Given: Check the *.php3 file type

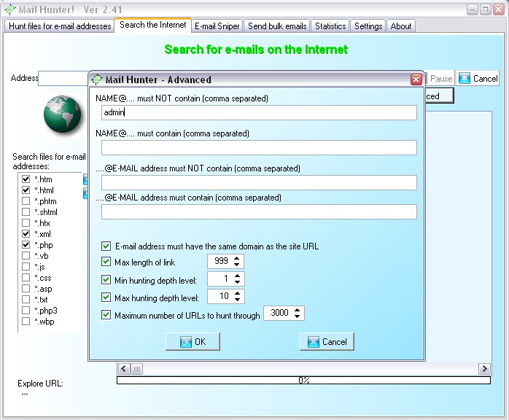Looking at the screenshot, I should click(x=26, y=311).
